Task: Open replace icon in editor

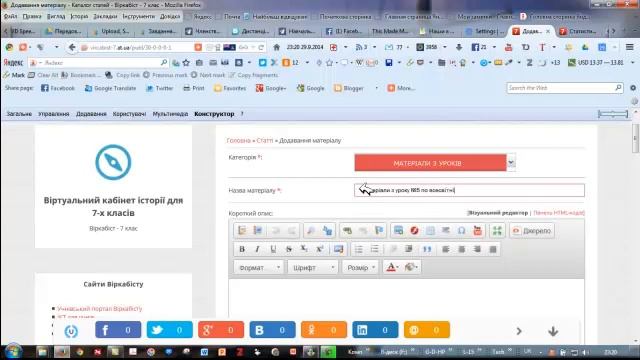Action: tap(327, 231)
